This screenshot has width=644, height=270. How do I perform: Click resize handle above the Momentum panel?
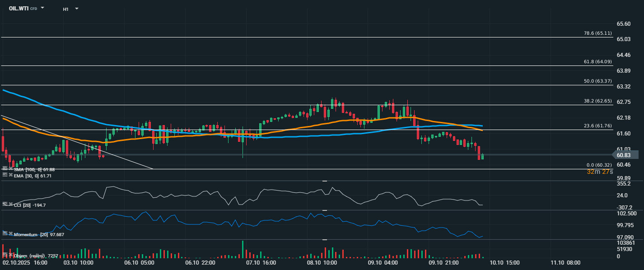click(324, 210)
